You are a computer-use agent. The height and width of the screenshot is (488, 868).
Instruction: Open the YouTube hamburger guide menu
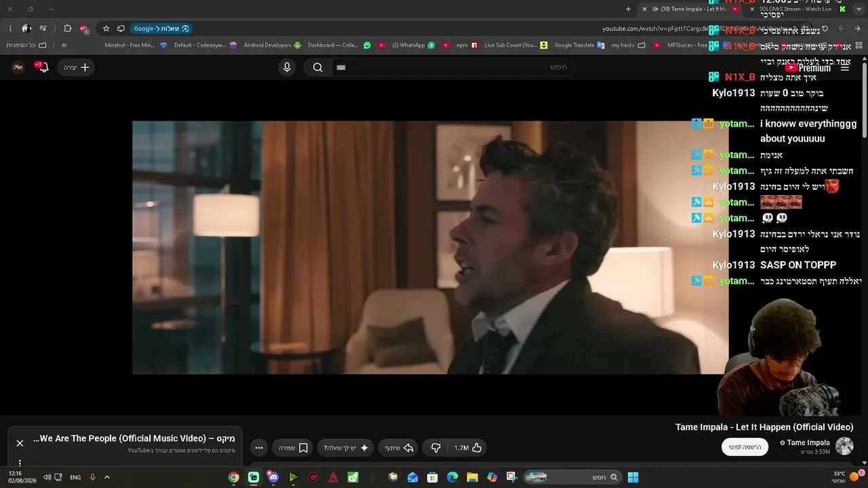pos(845,68)
